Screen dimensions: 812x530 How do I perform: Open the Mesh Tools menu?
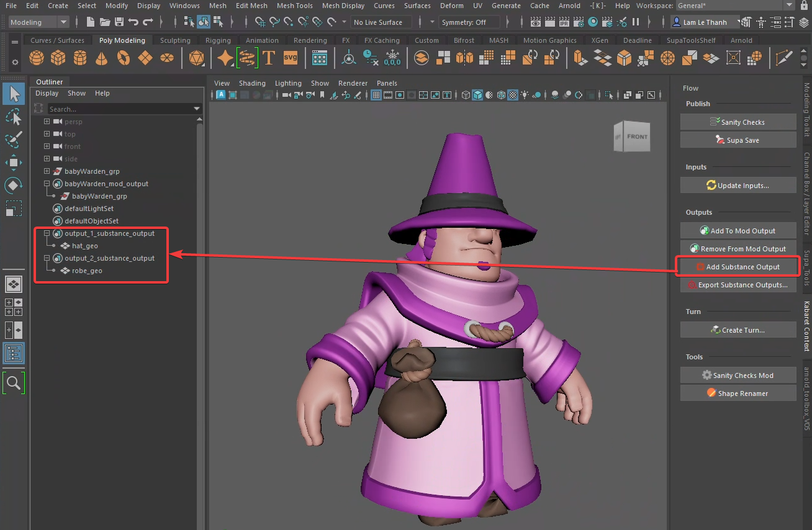click(x=294, y=6)
